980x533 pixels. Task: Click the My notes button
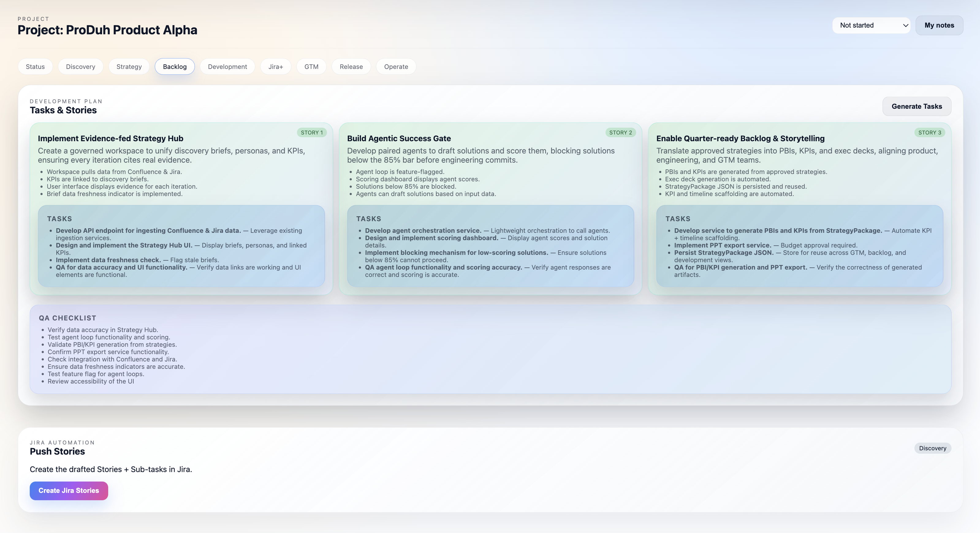point(939,25)
